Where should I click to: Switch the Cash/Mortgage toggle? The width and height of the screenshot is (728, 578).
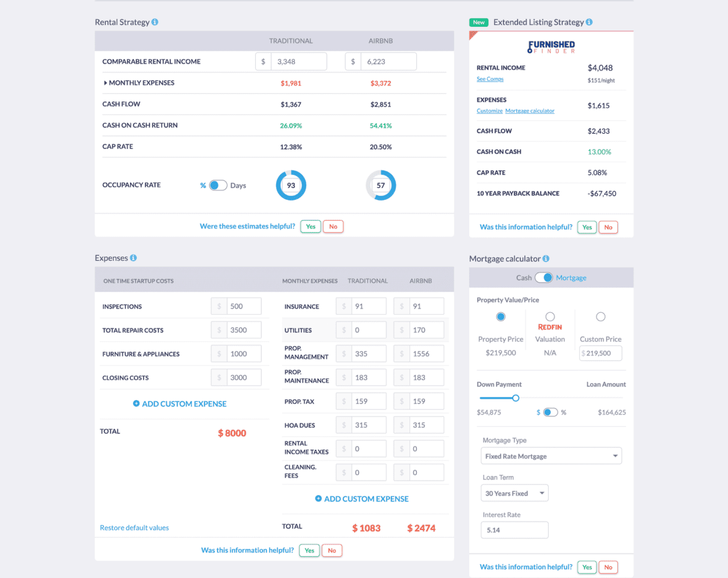tap(544, 278)
